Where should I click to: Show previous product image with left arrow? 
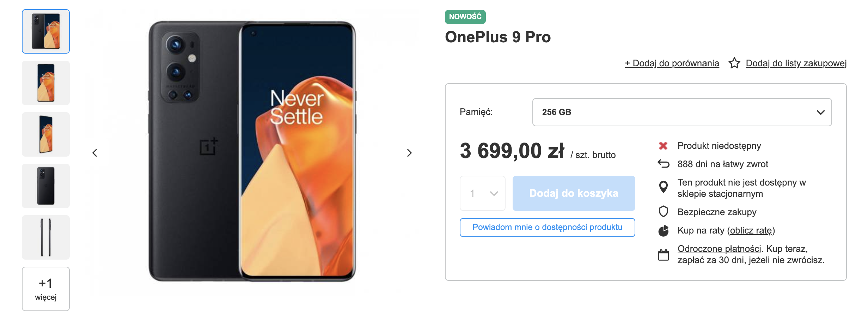coord(94,153)
